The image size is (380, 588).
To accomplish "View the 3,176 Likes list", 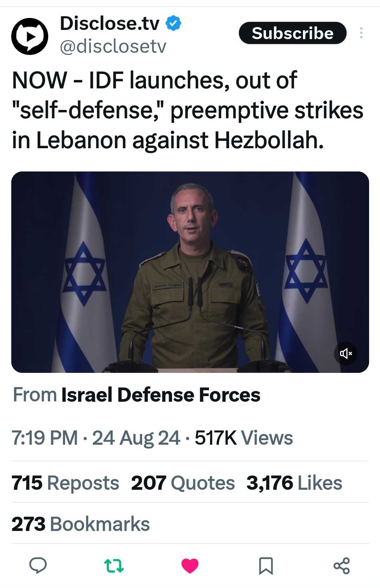I will [x=294, y=483].
